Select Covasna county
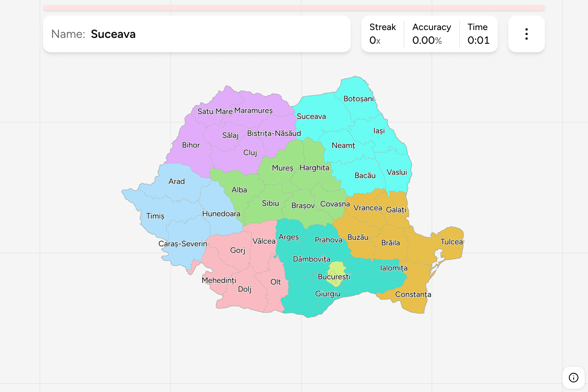The image size is (588, 392). tap(335, 204)
